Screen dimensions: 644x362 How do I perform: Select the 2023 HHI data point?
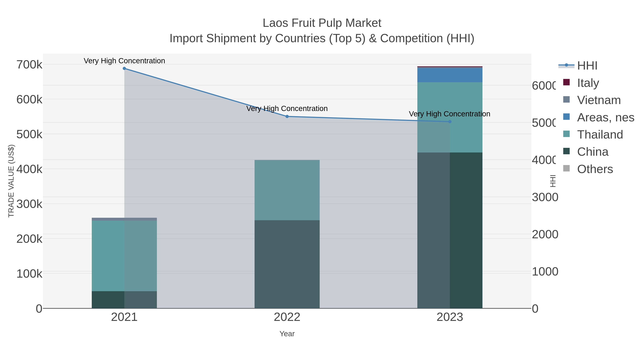(450, 122)
